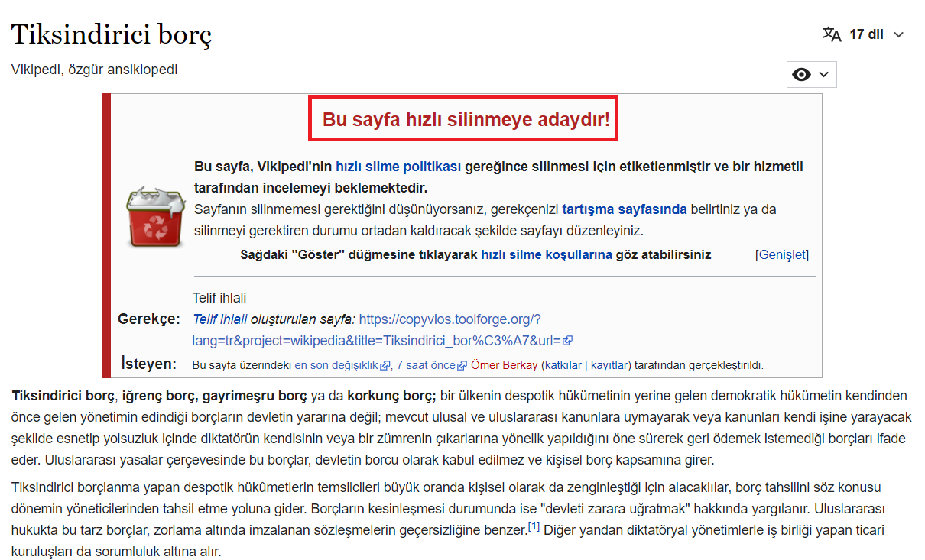Click external link icon after the copyvios URL

(568, 341)
